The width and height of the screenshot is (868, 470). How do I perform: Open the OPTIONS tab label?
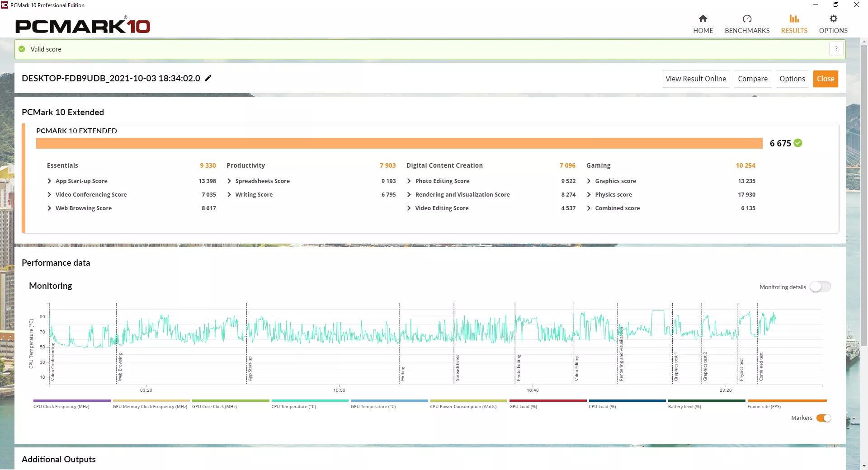click(833, 31)
